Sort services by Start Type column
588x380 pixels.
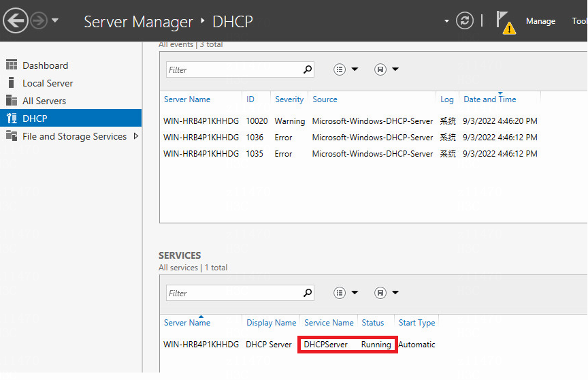[x=416, y=323]
